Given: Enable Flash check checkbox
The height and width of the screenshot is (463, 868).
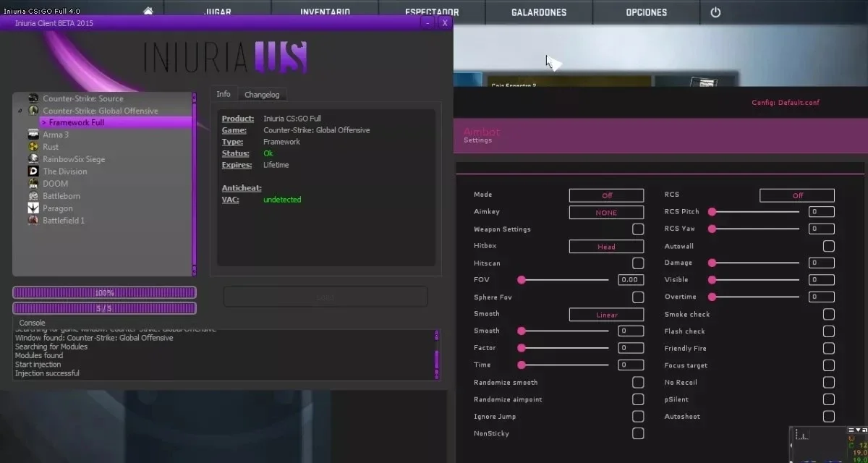Looking at the screenshot, I should pos(829,331).
